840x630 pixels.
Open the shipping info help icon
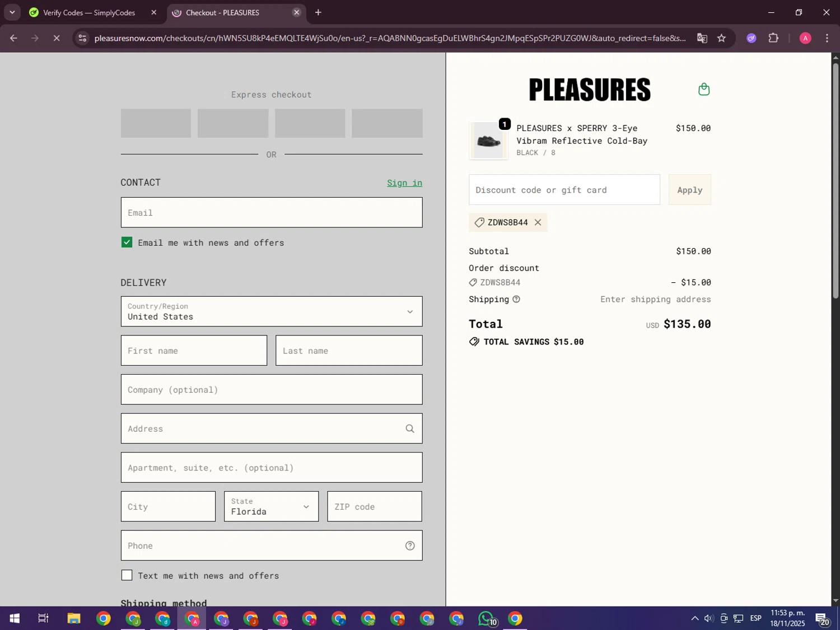tap(516, 299)
